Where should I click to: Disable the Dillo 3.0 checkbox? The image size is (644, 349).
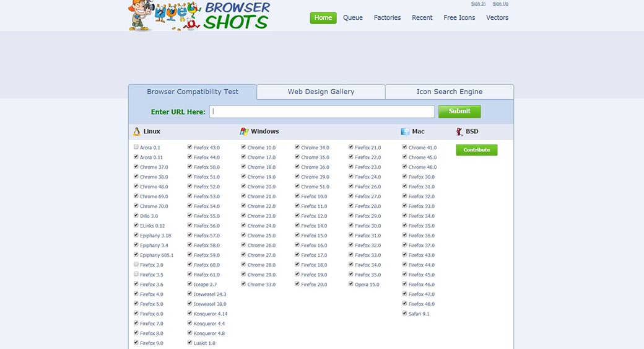click(x=136, y=216)
